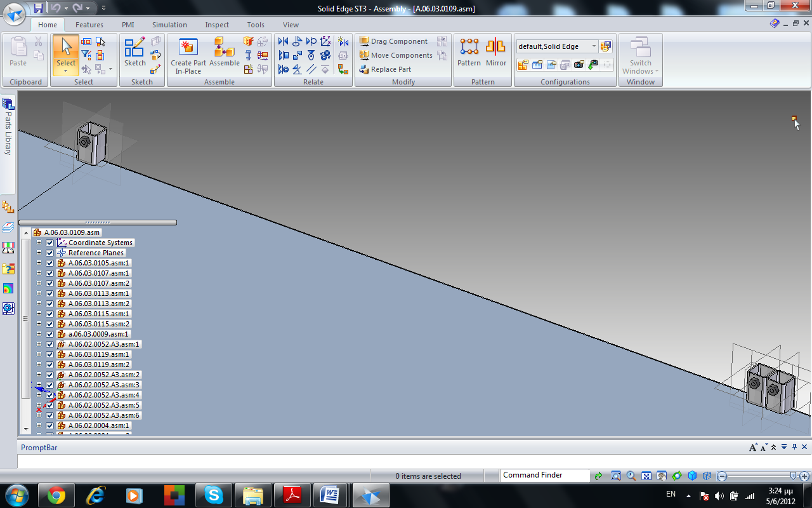Click the Drag Component command
Image resolution: width=812 pixels, height=508 pixels.
pyautogui.click(x=394, y=41)
